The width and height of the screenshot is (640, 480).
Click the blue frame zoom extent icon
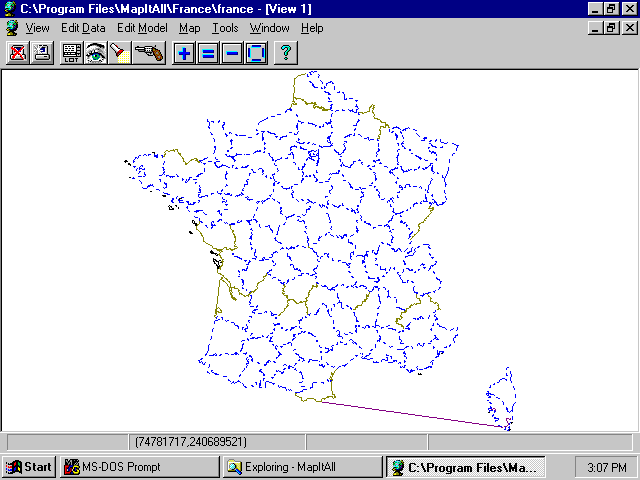coord(256,53)
